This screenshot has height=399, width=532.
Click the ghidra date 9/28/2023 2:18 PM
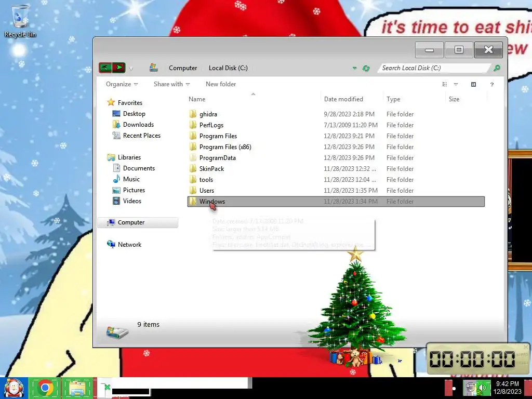pos(349,114)
